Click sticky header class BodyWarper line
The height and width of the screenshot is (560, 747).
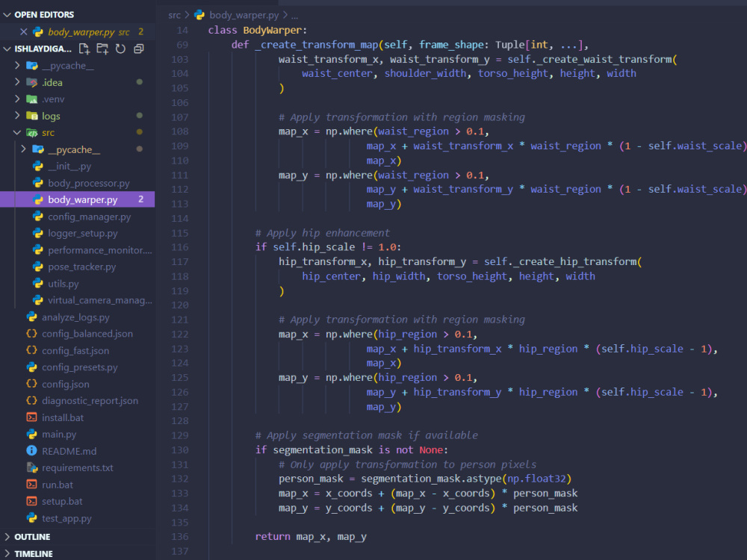[x=257, y=30]
